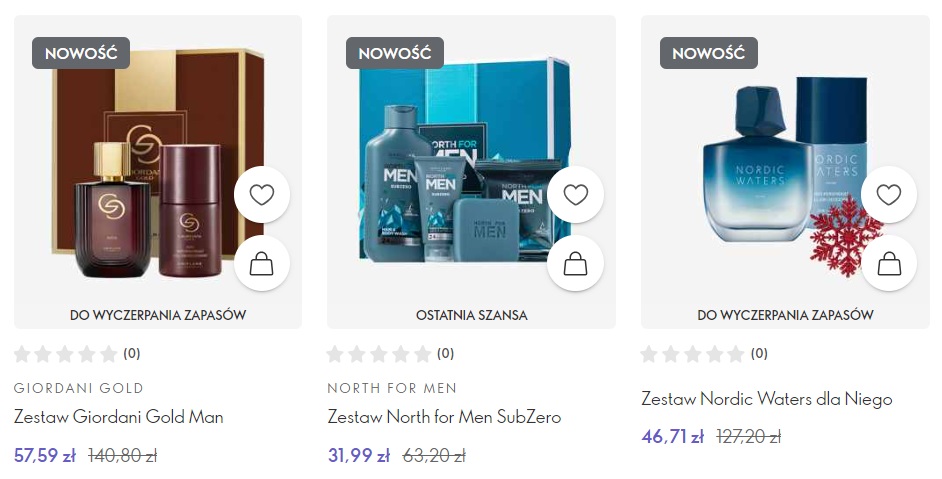Open Zestaw North for Men SubZero link

[444, 416]
